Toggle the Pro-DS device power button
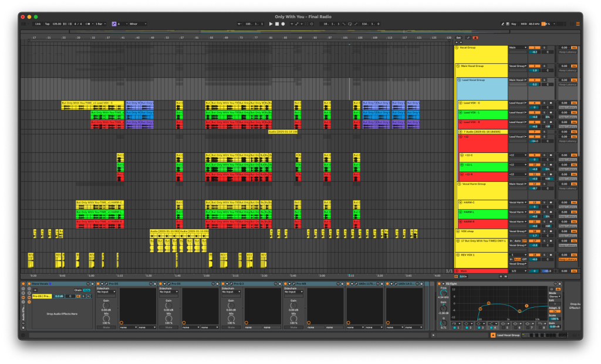Image resolution: width=601 pixels, height=364 pixels. coord(98,283)
